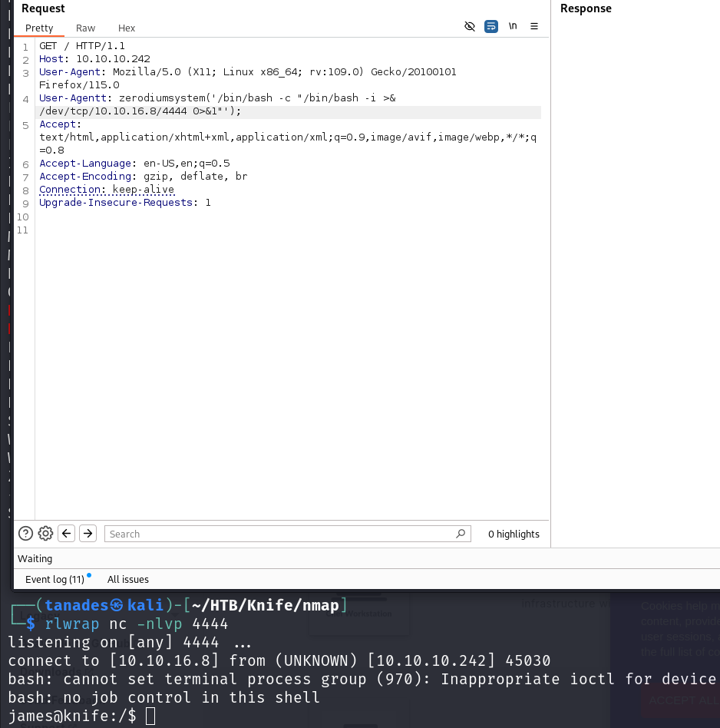Image resolution: width=720 pixels, height=728 pixels.
Task: Click the Accept-Encoding header line
Action: [x=143, y=177]
